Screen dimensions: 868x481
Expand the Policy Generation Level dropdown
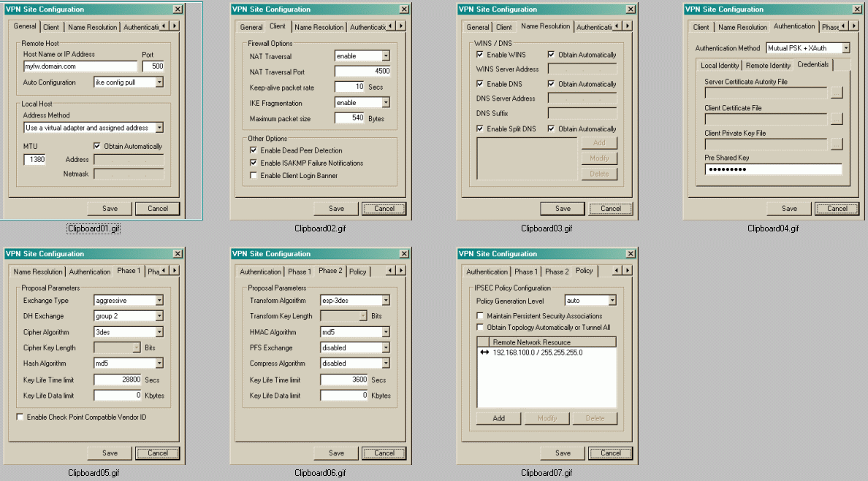click(612, 299)
